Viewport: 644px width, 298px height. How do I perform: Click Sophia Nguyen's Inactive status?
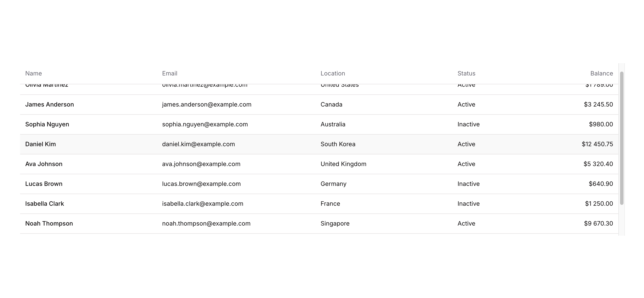pos(468,124)
